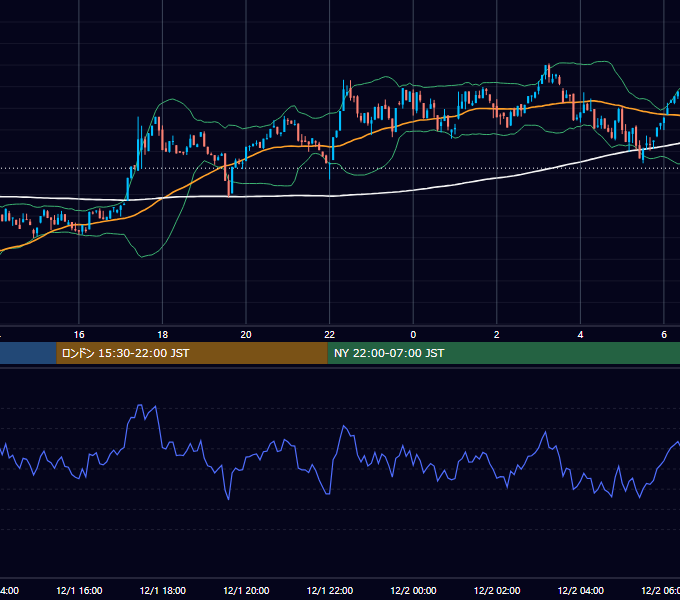Click the 12/2 00:00 date label
The height and width of the screenshot is (600, 680).
413,590
